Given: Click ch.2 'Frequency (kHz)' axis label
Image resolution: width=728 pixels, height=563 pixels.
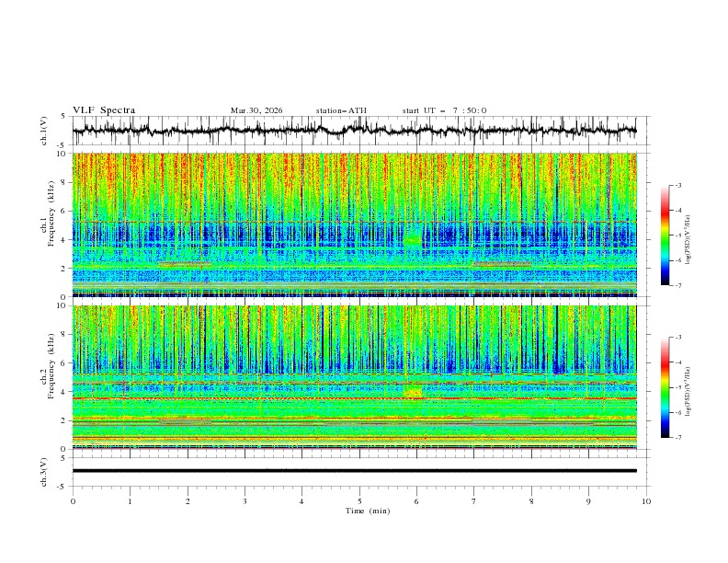Looking at the screenshot, I should point(51,366).
